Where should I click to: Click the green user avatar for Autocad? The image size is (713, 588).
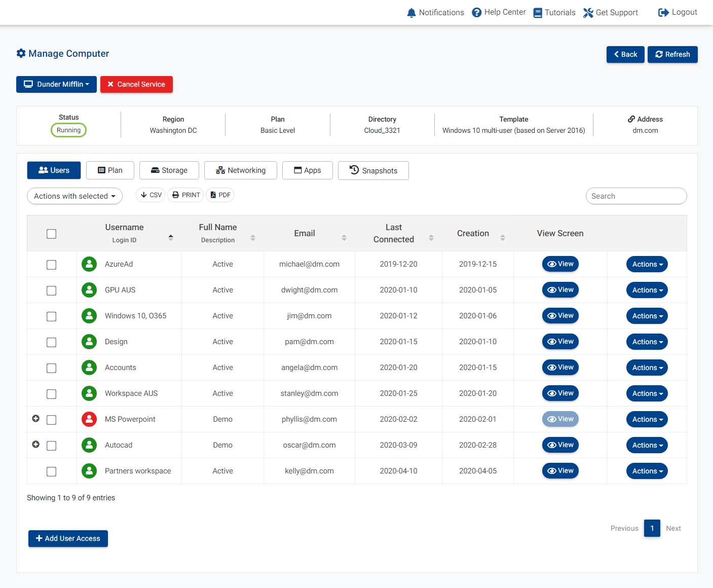pos(89,445)
